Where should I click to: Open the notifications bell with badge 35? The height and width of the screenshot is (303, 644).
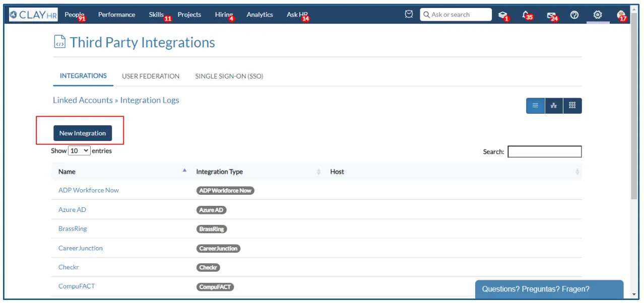[x=527, y=15]
